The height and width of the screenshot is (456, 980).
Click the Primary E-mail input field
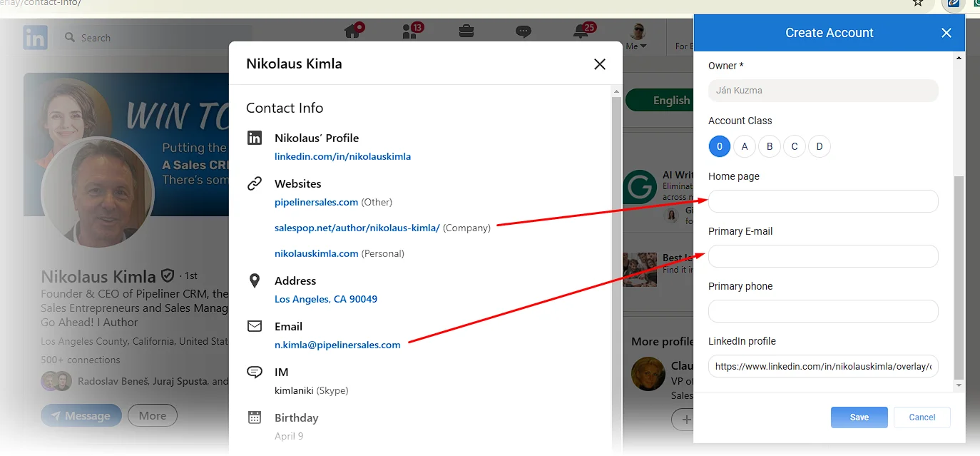click(823, 256)
